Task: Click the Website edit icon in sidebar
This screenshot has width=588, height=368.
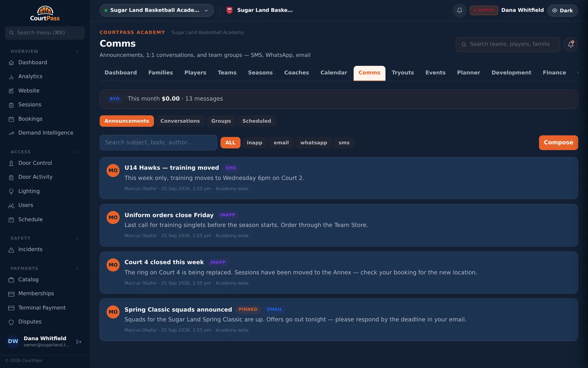Action: click(11, 91)
